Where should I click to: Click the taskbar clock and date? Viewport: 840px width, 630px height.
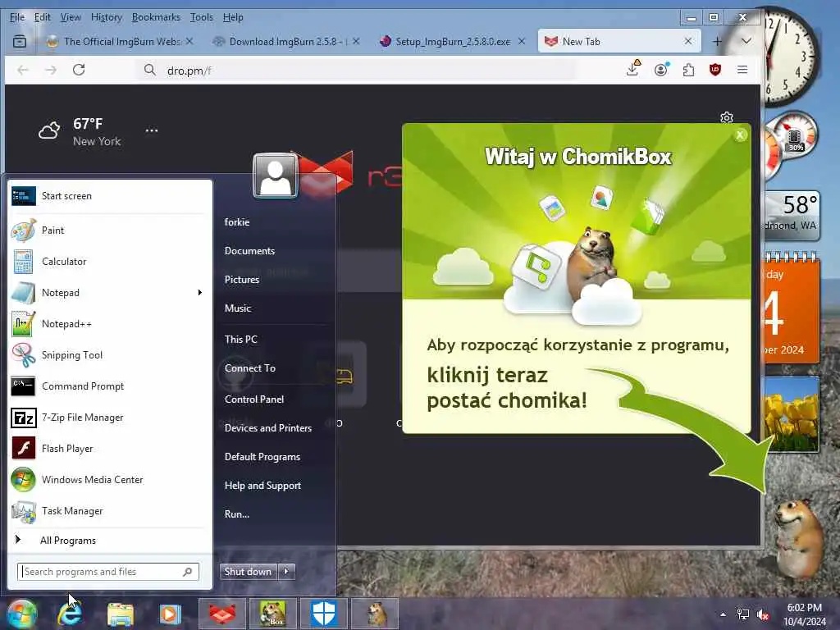[x=804, y=614]
